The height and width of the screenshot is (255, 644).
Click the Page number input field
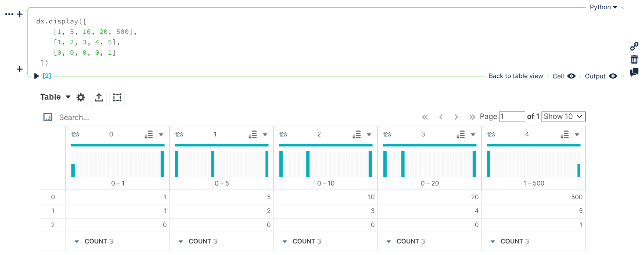(512, 116)
